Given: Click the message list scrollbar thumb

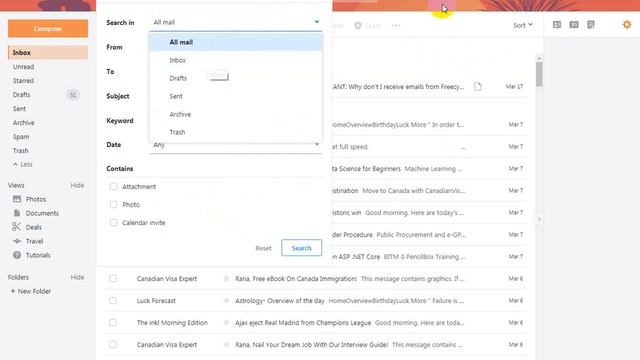Looking at the screenshot, I should [539, 74].
